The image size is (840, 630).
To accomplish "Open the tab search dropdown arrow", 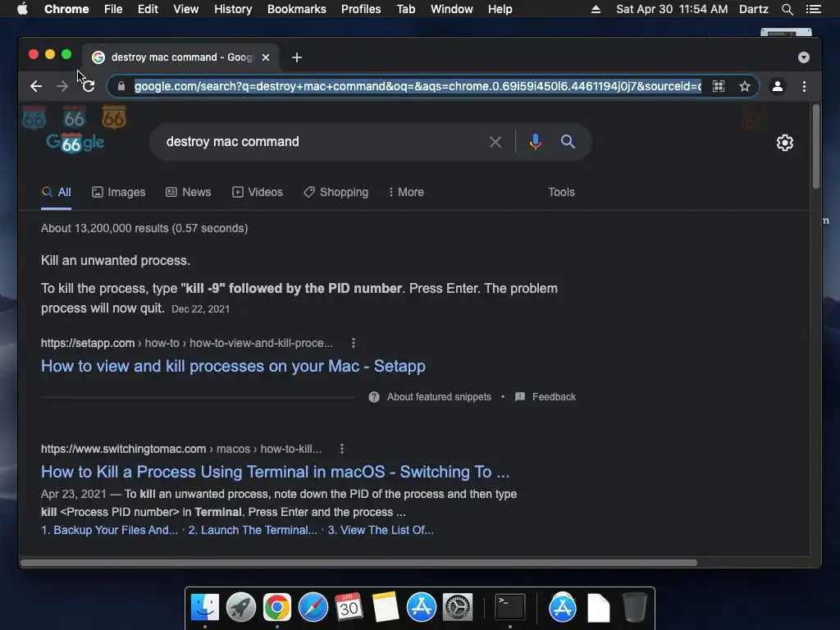I will [x=804, y=57].
